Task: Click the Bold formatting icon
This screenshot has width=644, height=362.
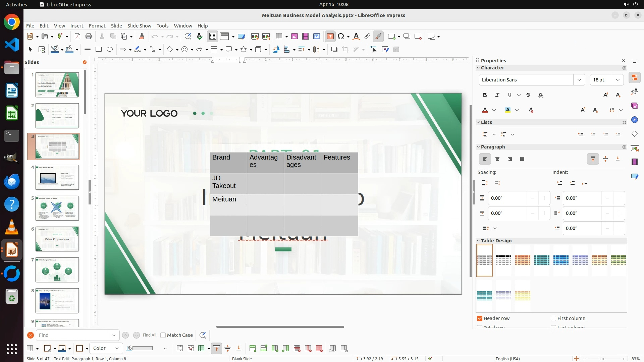Action: pos(485,95)
